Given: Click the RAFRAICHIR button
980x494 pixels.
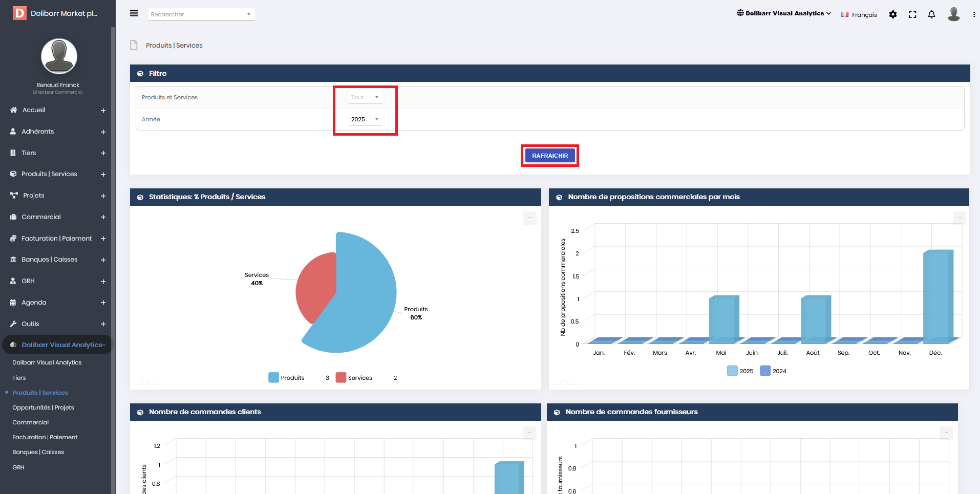Looking at the screenshot, I should (550, 156).
